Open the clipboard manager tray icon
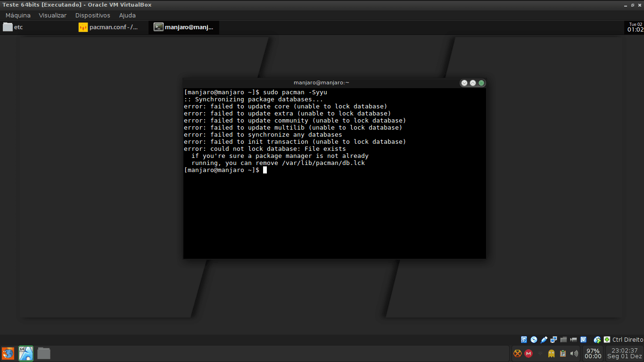Viewport: 644px width, 362px height. coord(562,353)
